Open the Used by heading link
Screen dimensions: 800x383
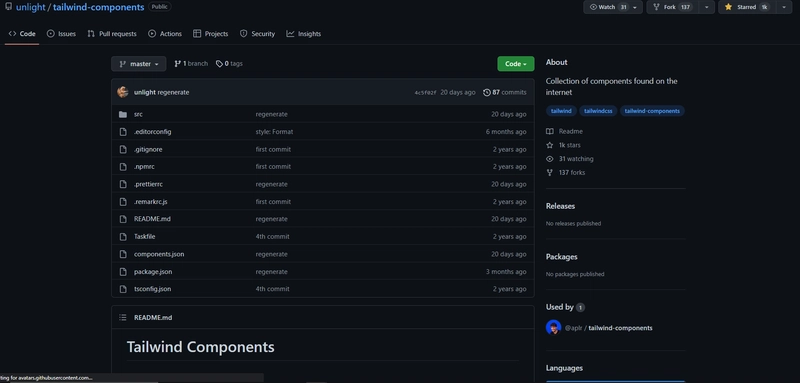point(565,307)
